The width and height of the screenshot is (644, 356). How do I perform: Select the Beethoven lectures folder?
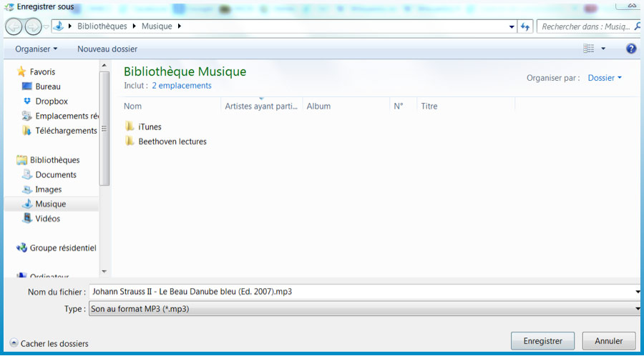[x=172, y=142]
